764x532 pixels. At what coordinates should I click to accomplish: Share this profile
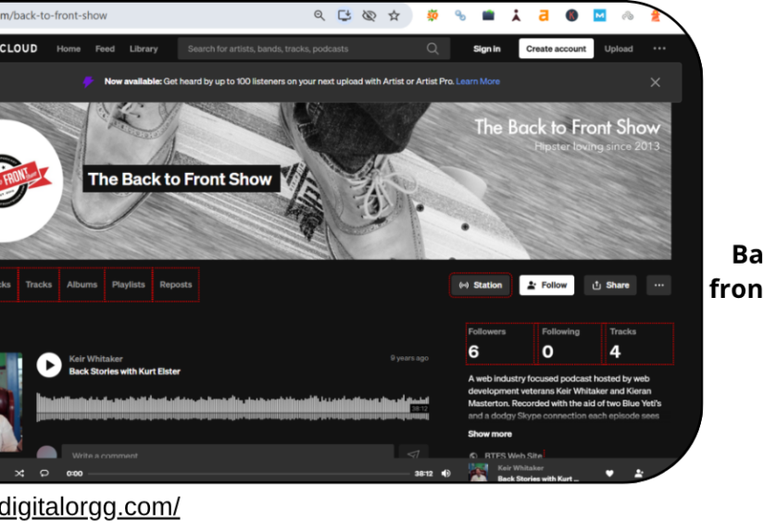coord(610,285)
